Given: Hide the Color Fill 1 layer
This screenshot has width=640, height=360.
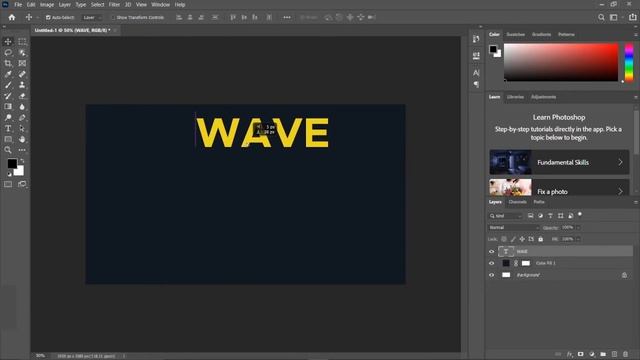Looking at the screenshot, I should coord(491,263).
